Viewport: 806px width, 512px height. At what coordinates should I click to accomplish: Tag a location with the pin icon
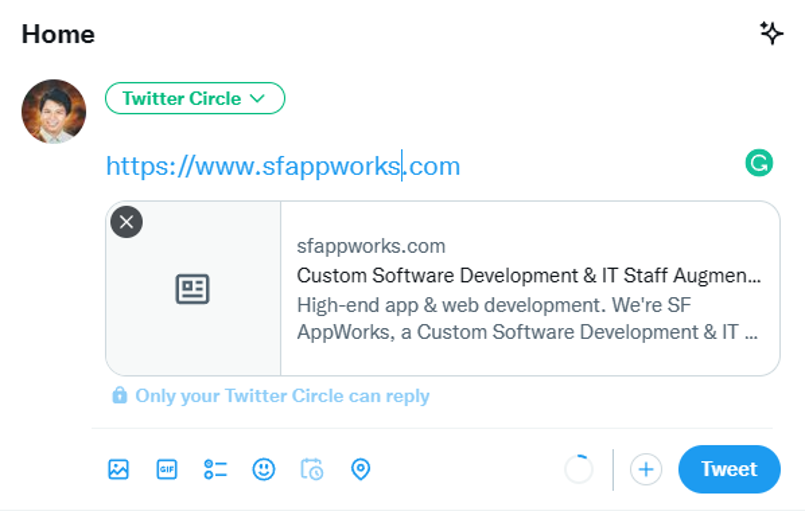point(360,469)
